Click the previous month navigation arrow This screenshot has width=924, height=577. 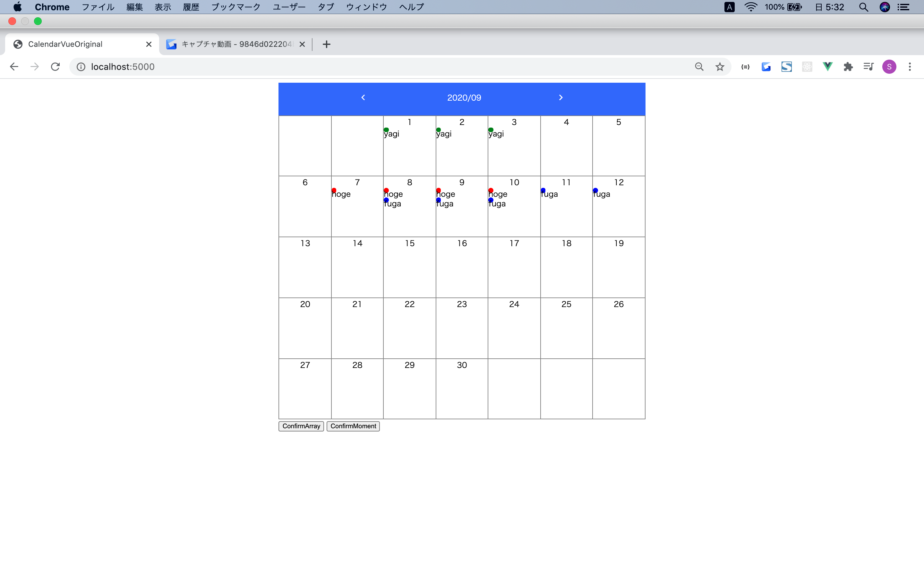364,98
